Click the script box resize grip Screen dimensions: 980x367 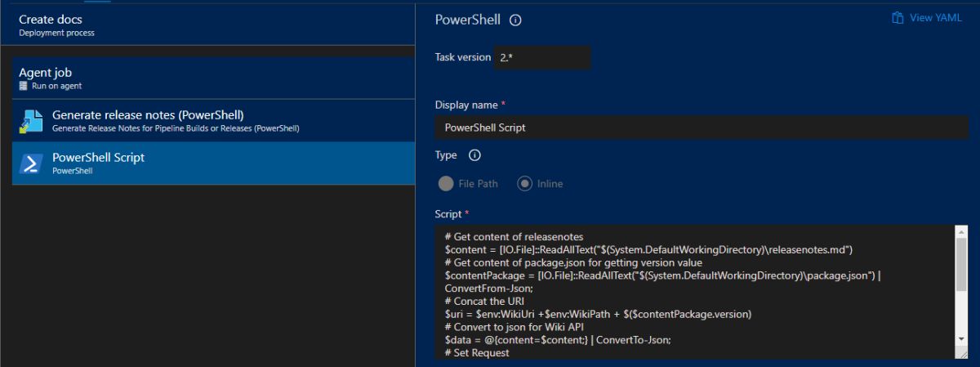pyautogui.click(x=961, y=353)
